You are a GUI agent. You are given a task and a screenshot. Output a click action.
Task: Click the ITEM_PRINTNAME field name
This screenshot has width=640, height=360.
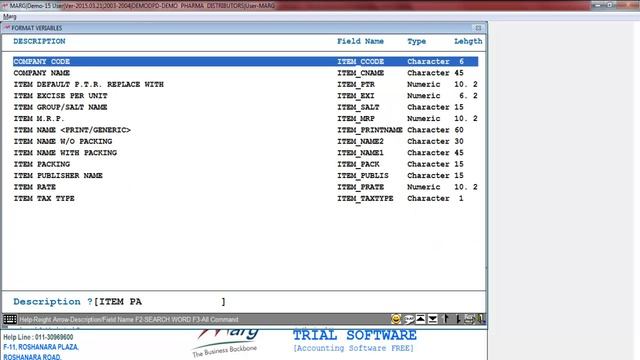point(370,130)
